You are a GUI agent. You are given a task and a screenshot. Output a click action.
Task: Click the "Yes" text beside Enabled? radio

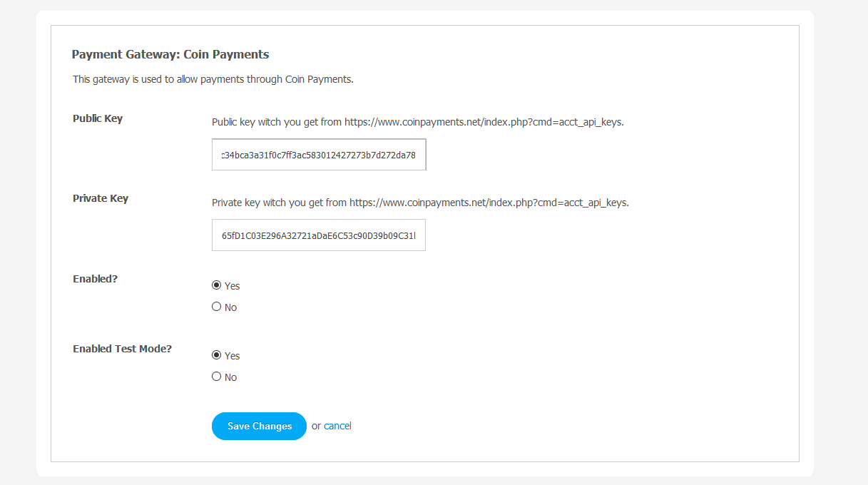(x=233, y=286)
